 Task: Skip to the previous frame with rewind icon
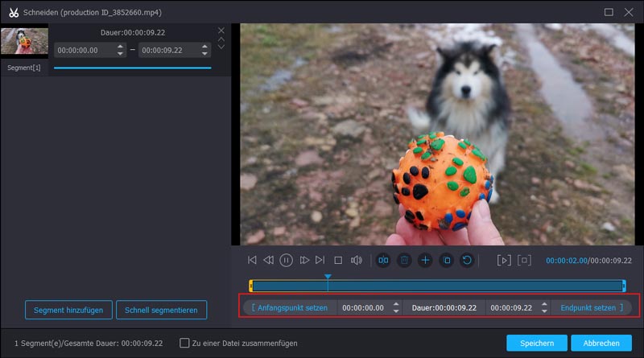[x=269, y=260]
